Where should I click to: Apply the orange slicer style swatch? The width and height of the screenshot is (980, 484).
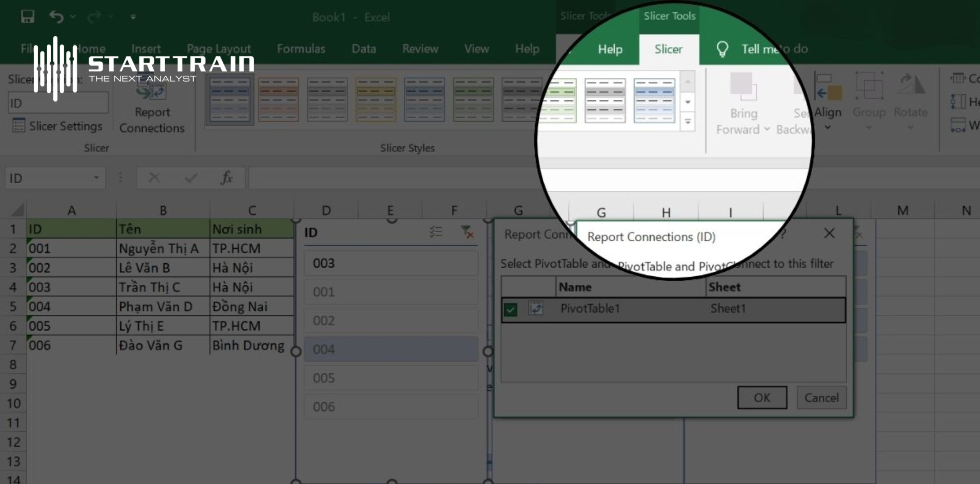[278, 99]
